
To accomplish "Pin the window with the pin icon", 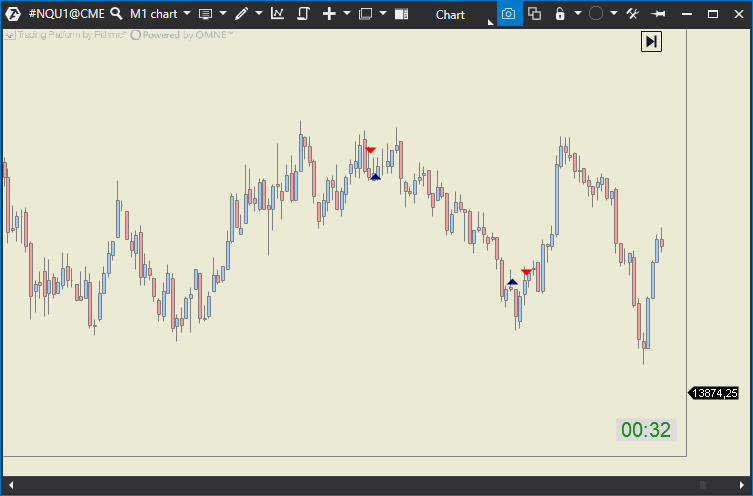I will [659, 14].
